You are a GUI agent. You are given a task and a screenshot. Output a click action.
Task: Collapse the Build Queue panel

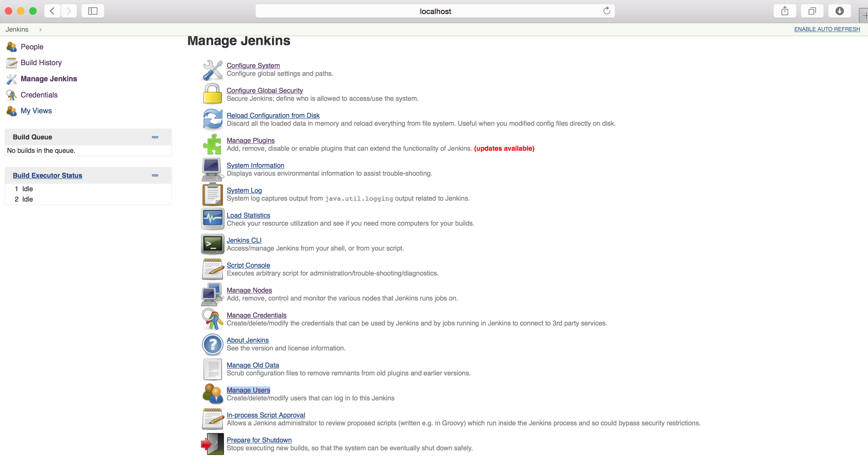coord(155,137)
